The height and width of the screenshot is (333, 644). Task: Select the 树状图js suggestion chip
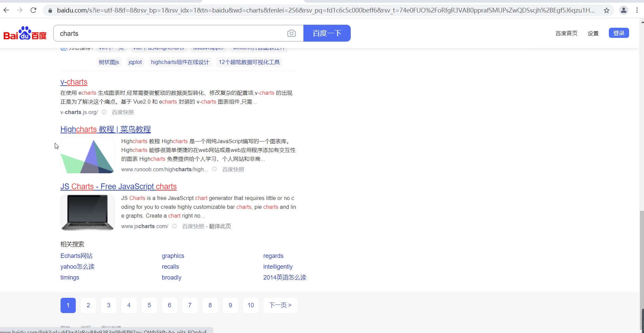pos(109,62)
